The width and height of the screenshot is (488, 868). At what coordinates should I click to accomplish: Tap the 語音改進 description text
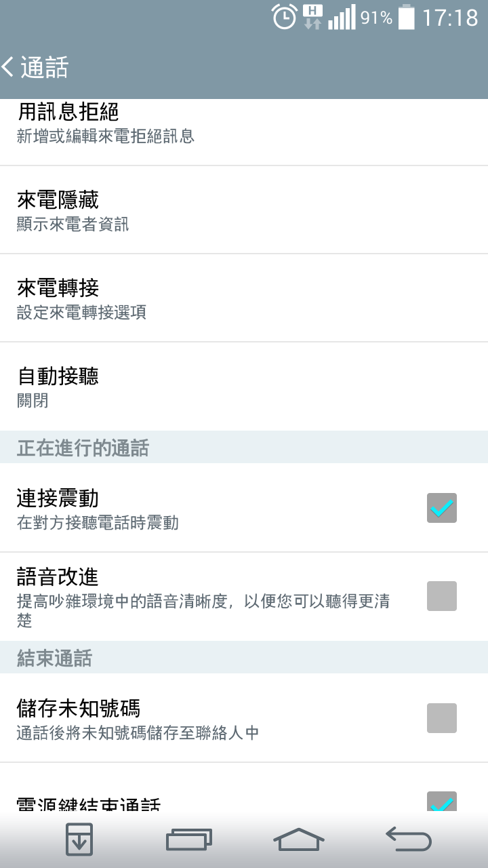point(203,611)
